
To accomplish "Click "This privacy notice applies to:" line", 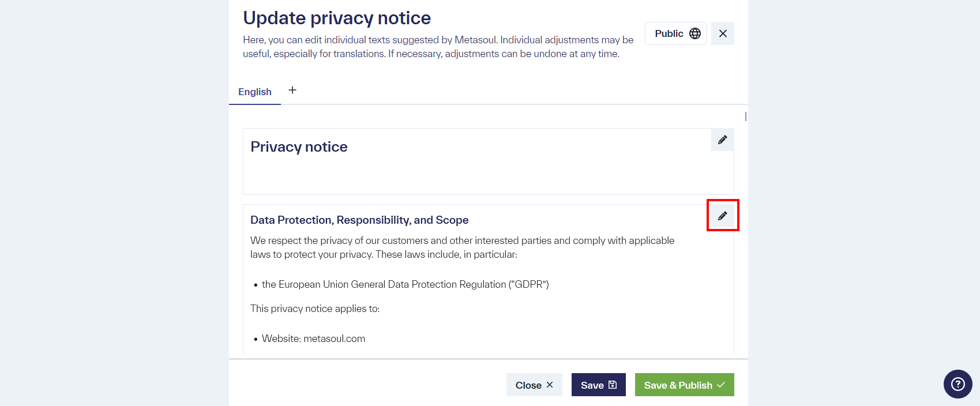I will click(x=315, y=309).
